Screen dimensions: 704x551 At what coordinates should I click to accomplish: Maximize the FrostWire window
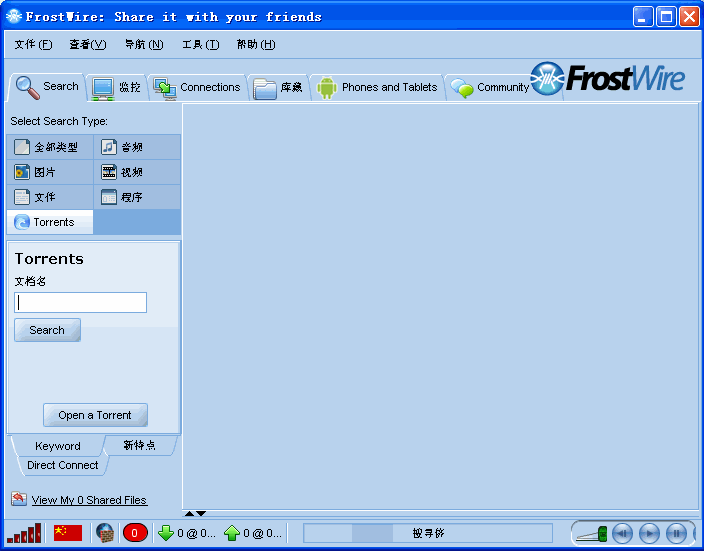(666, 17)
